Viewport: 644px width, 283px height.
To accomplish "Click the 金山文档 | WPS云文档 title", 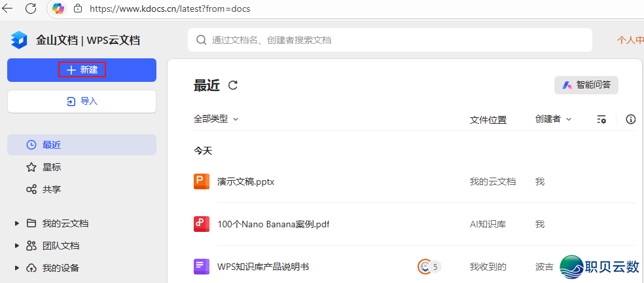I will [88, 41].
